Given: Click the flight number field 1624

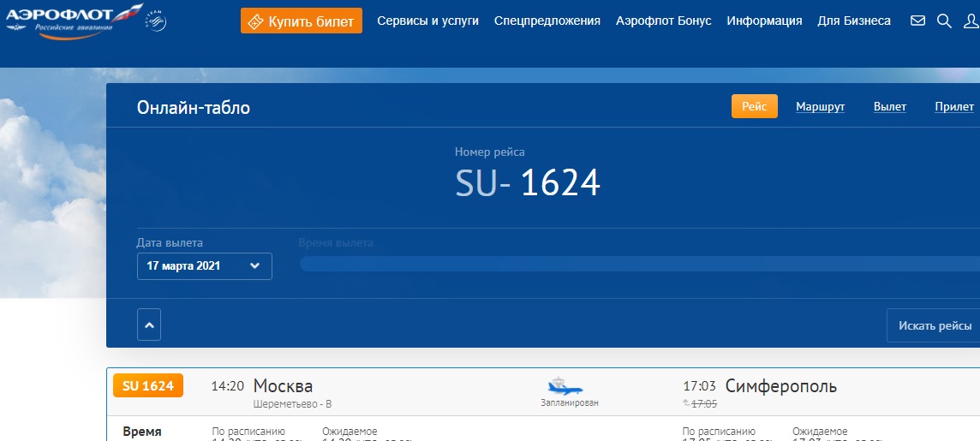Looking at the screenshot, I should (x=560, y=182).
